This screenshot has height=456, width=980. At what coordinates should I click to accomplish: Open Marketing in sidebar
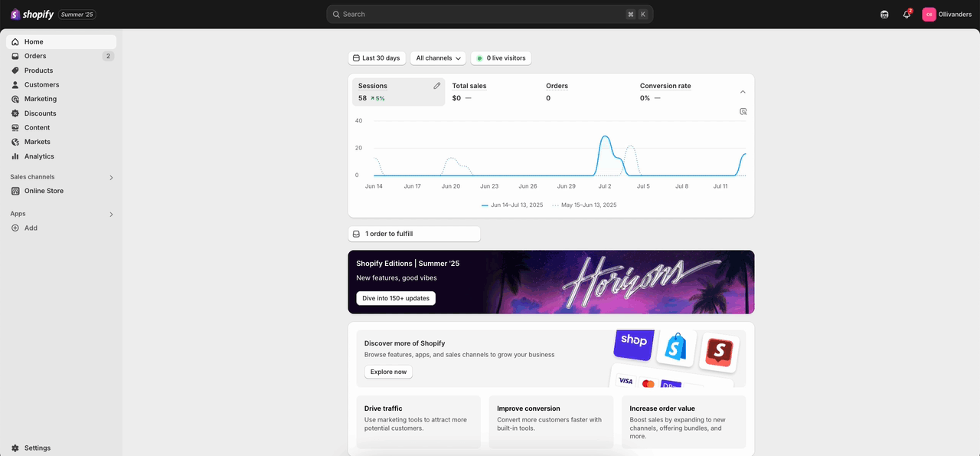pos(61,99)
